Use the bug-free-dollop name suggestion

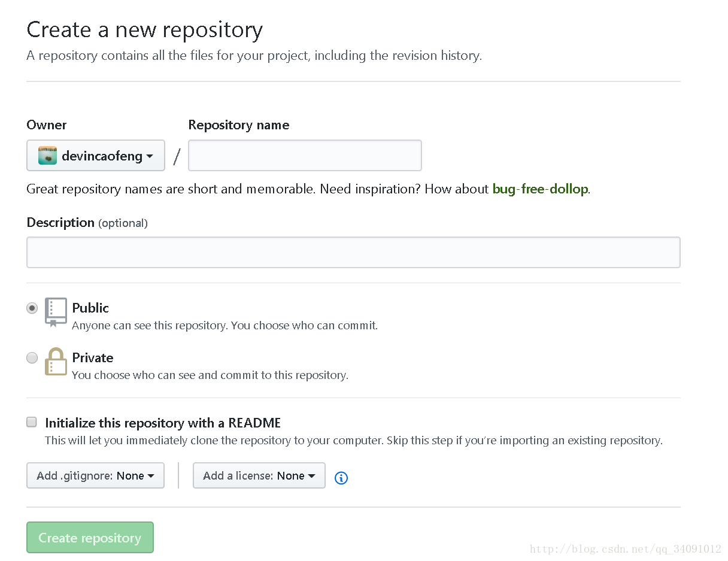coord(540,189)
